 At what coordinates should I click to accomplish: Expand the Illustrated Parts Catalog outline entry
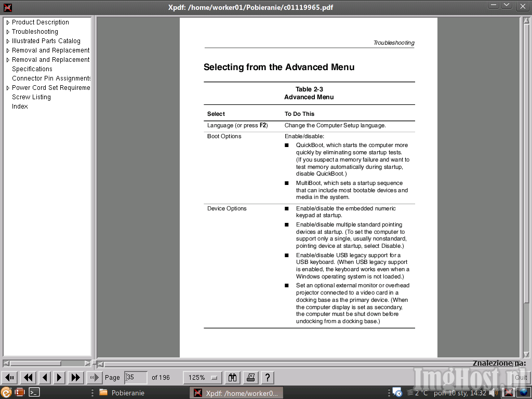point(8,41)
